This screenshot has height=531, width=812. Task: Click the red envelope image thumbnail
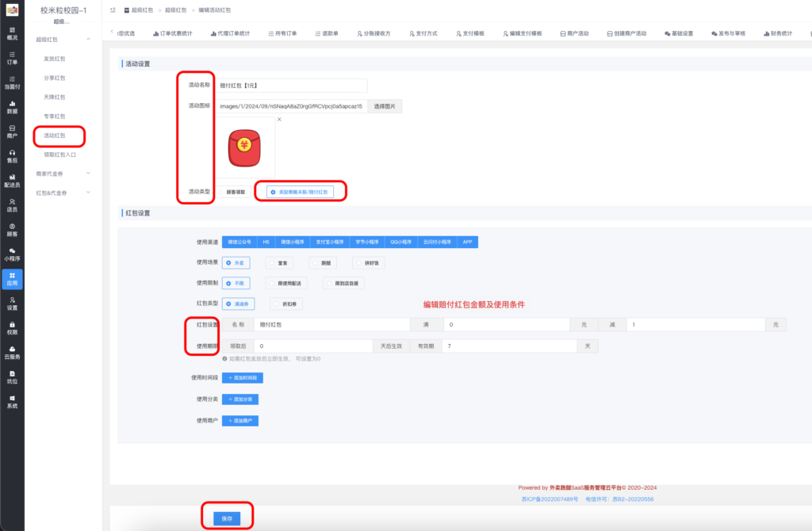pyautogui.click(x=246, y=147)
